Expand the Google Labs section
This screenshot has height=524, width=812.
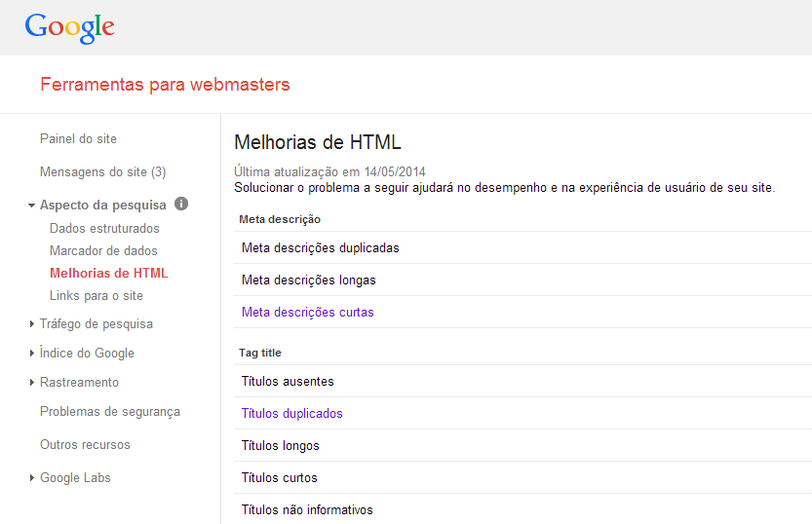pyautogui.click(x=32, y=478)
